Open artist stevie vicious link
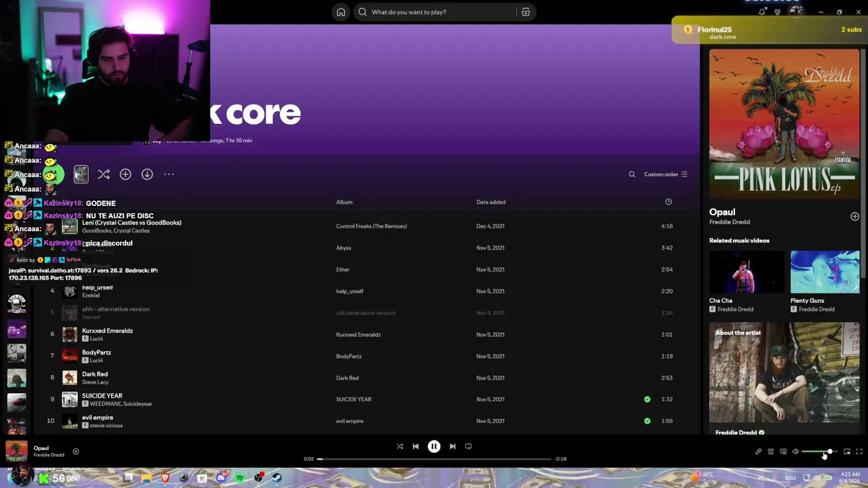 click(x=106, y=426)
